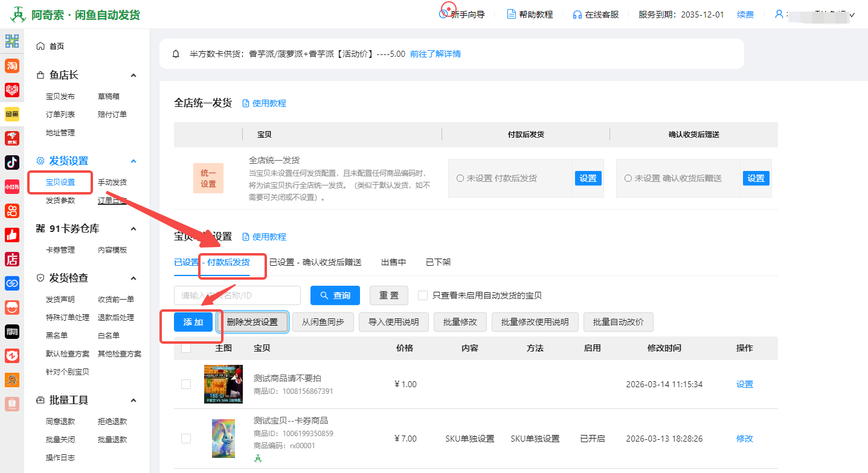The width and height of the screenshot is (868, 473).
Task: Open 订单列表 in the sidebar menu
Action: (60, 115)
